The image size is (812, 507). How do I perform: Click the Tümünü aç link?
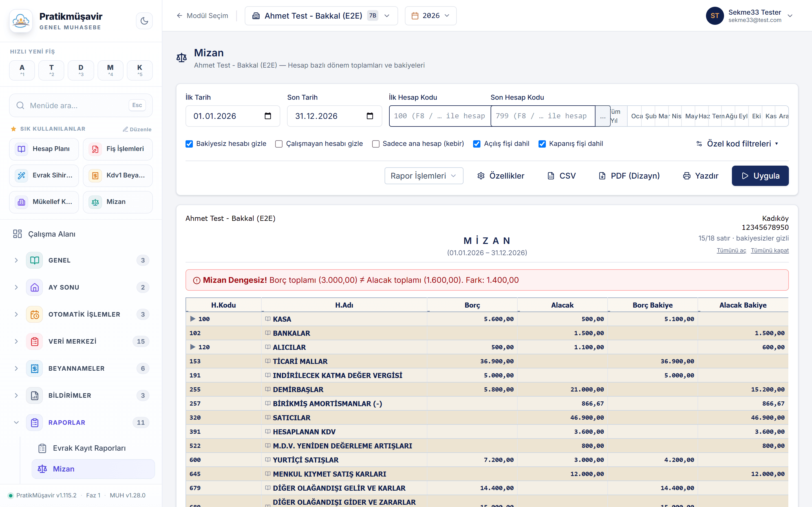click(731, 250)
